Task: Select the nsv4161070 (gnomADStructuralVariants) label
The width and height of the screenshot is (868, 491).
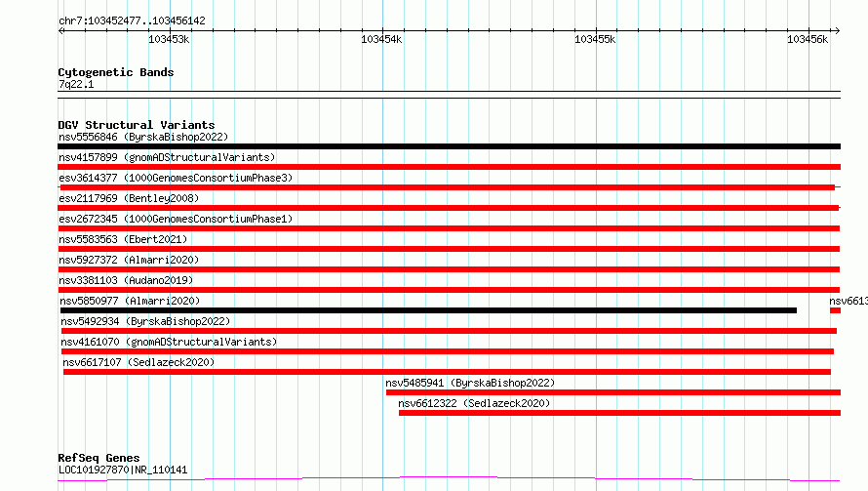Action: (169, 342)
